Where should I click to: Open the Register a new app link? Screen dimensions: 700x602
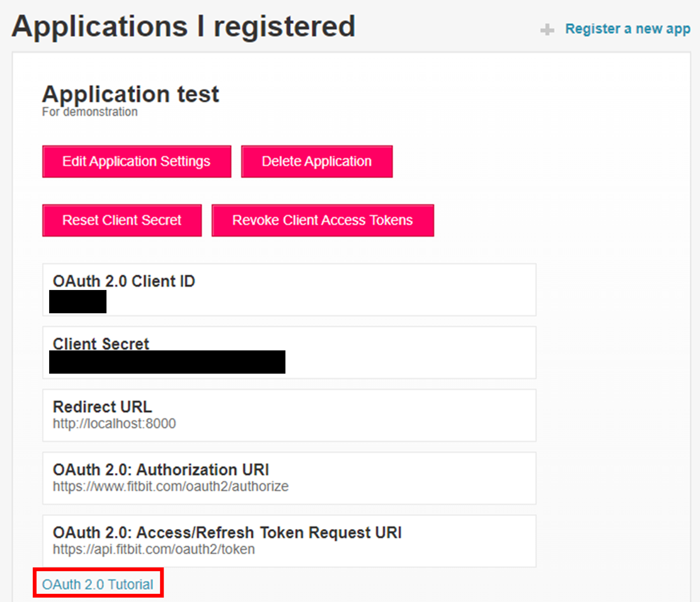[627, 28]
